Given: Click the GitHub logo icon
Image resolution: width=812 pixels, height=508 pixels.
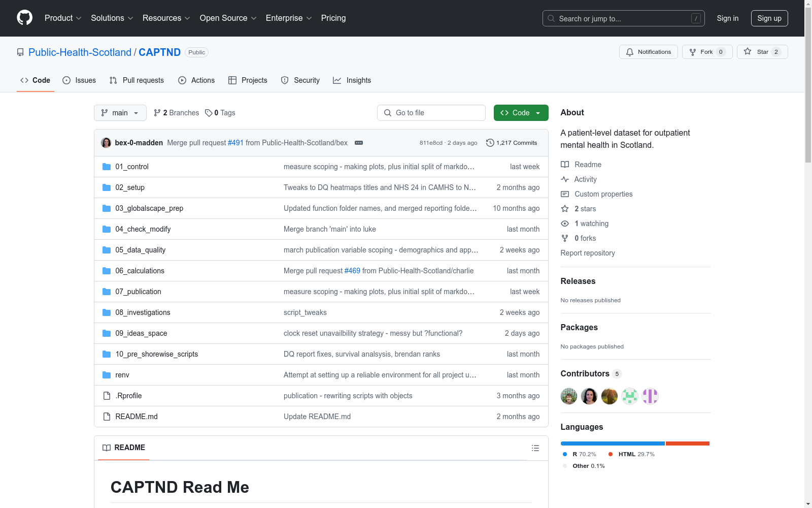Looking at the screenshot, I should coord(24,18).
